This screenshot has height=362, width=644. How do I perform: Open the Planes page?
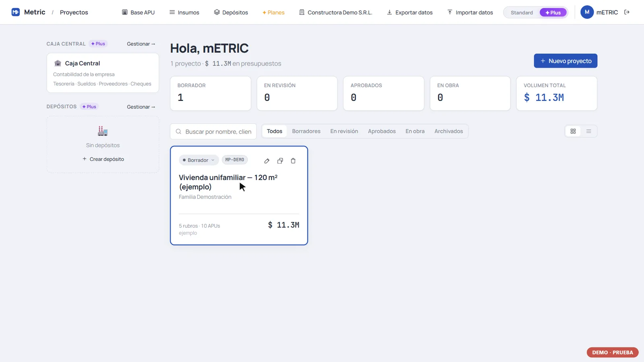click(273, 12)
